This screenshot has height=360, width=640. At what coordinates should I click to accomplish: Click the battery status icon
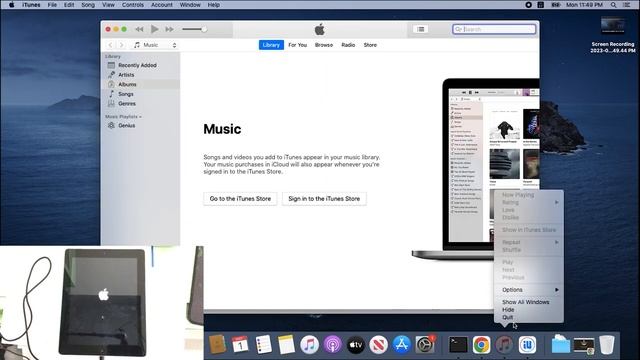click(556, 5)
